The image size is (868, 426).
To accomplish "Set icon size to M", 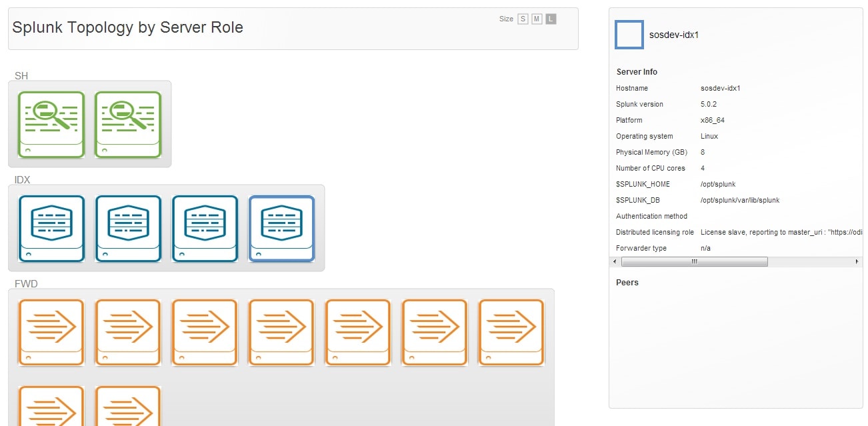I will [537, 19].
